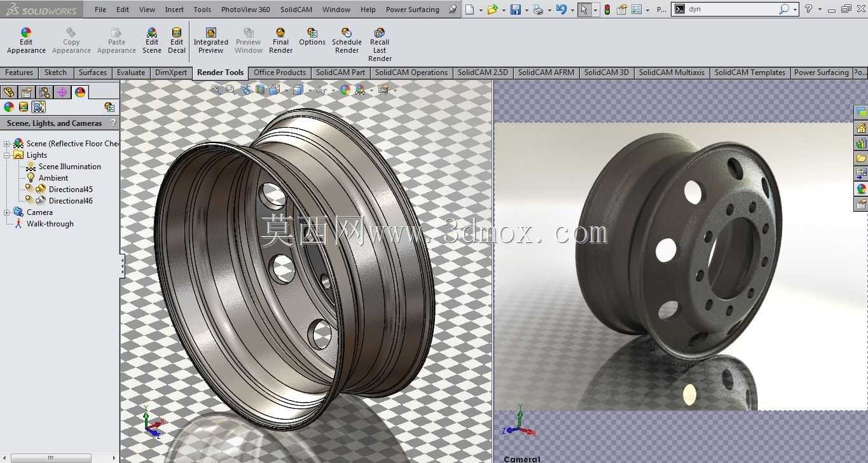The image size is (868, 463).
Task: Recall the last render
Action: pos(380,45)
